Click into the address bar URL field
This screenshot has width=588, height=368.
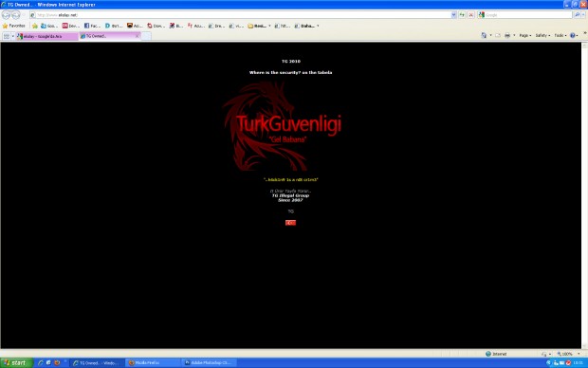(x=240, y=15)
